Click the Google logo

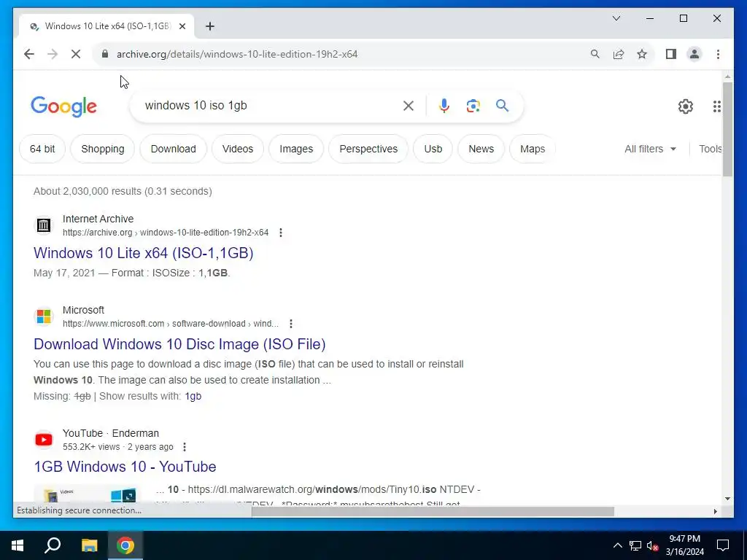pos(64,106)
